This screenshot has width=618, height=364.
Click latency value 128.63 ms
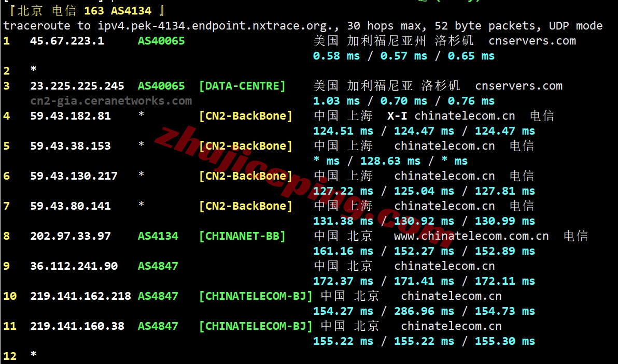390,161
